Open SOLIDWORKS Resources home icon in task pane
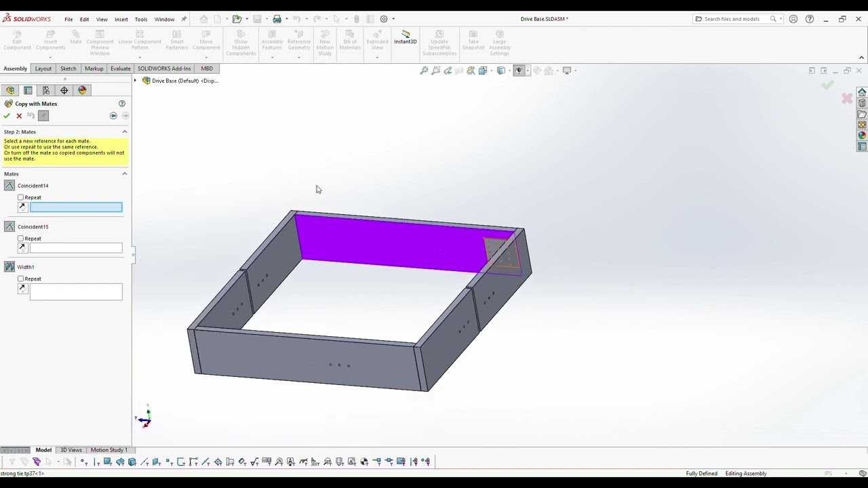The height and width of the screenshot is (488, 868). 862,92
